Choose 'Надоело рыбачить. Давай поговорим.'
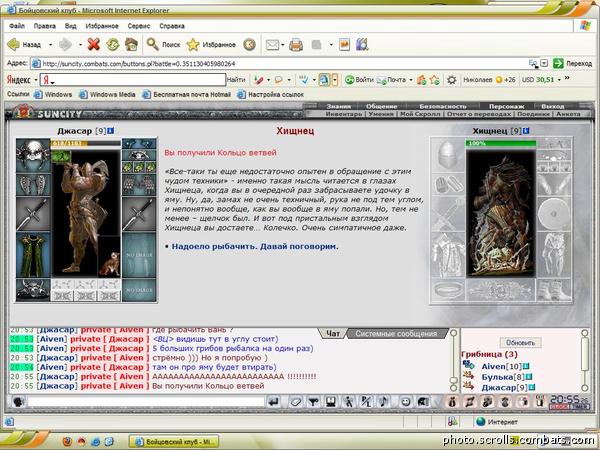Viewport: 600px width, 450px height. (255, 246)
